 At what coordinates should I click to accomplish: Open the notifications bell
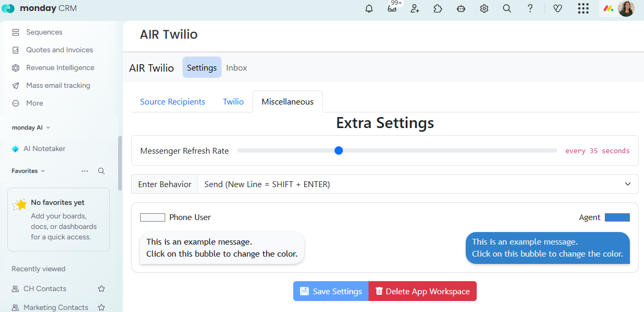369,8
